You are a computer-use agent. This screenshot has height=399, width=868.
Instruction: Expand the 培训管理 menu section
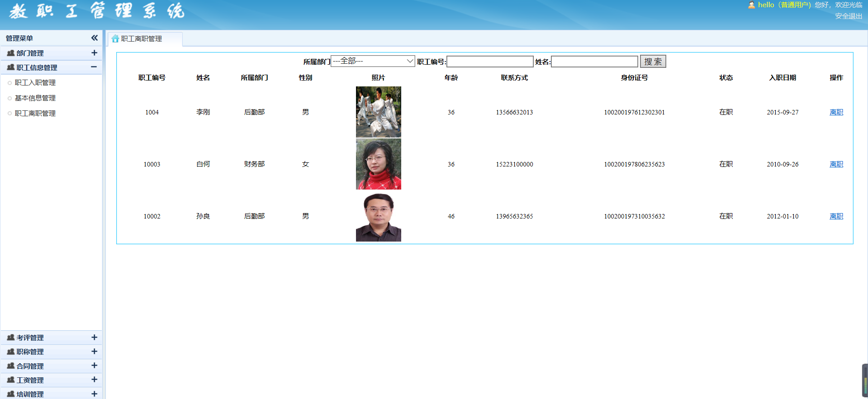(94, 394)
